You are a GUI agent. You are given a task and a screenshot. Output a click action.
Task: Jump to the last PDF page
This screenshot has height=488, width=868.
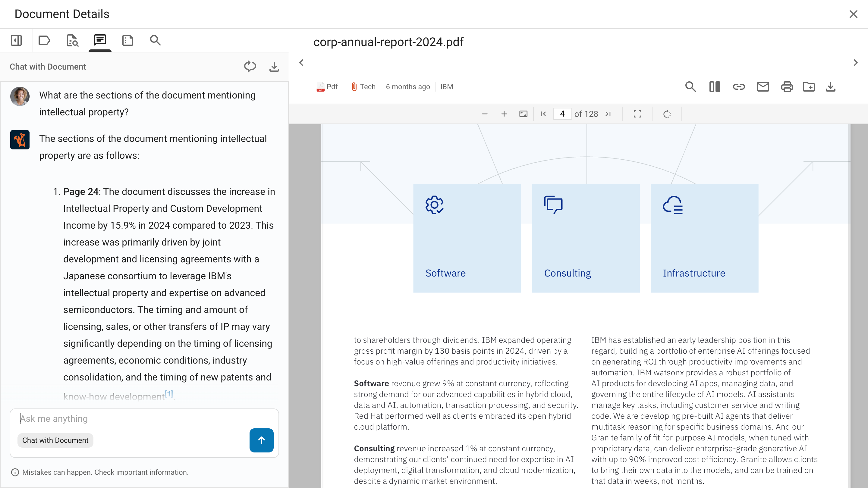[608, 114]
